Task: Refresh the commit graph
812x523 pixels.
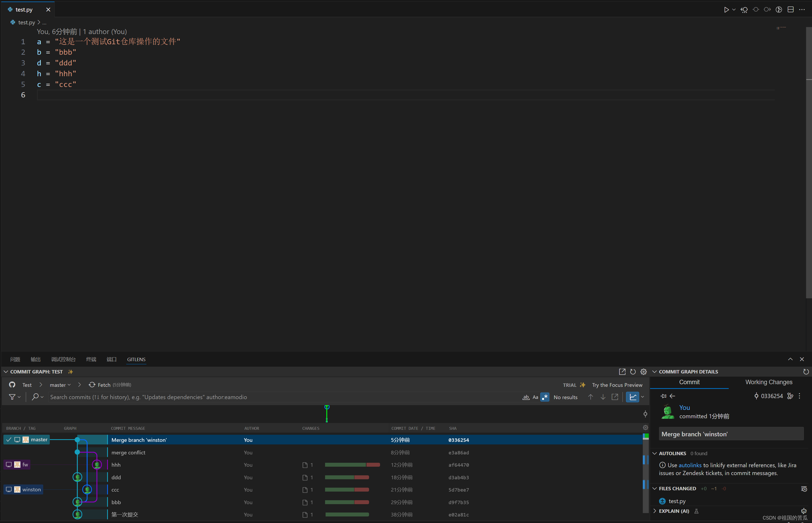Action: coord(633,372)
